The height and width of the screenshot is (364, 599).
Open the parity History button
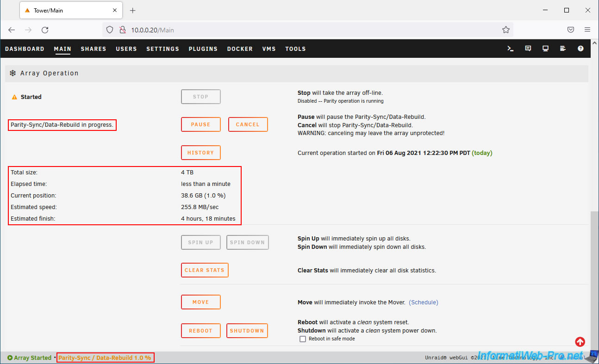(x=200, y=153)
